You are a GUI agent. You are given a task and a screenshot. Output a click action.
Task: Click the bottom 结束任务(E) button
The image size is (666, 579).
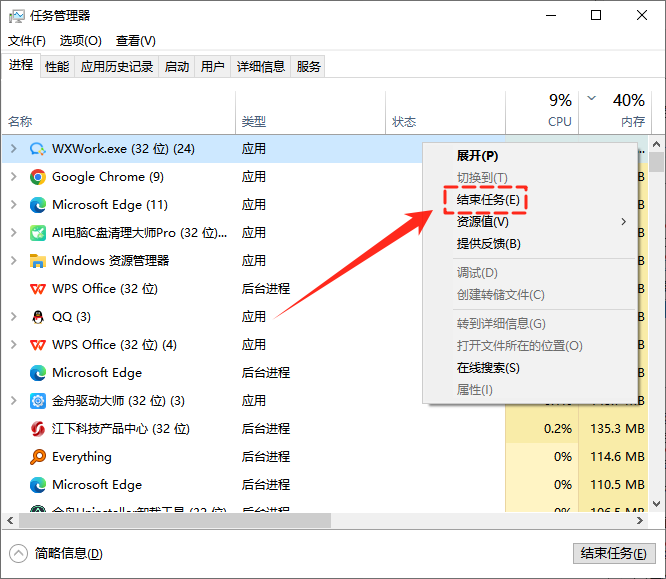click(613, 554)
